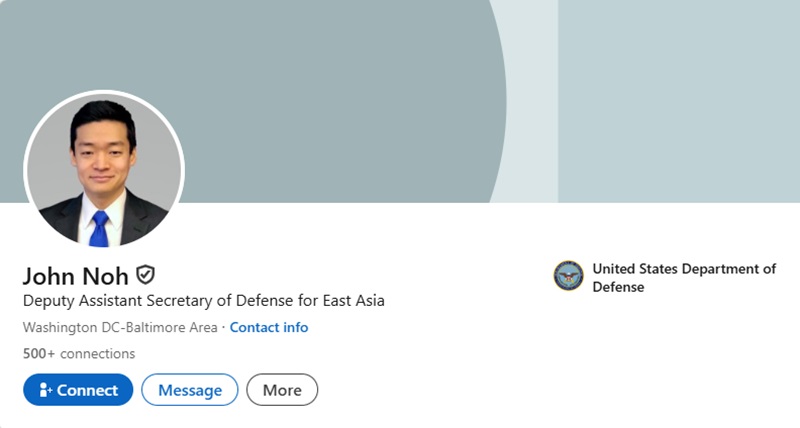View the 500+ connections list

(x=78, y=353)
